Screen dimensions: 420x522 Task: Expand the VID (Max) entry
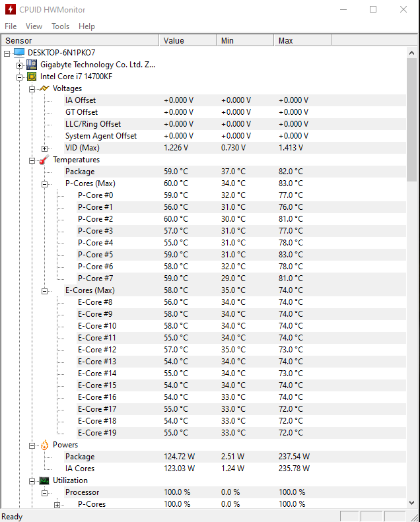pos(45,148)
